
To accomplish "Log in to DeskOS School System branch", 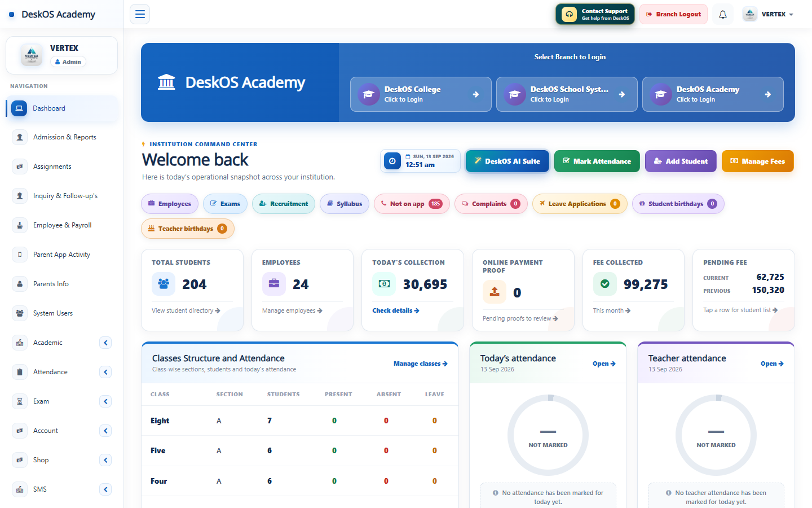I will [x=567, y=94].
